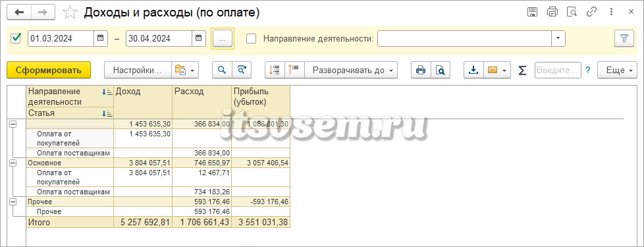The height and width of the screenshot is (247, 644).
Task: Sort by Статья column icon
Action: [107, 113]
